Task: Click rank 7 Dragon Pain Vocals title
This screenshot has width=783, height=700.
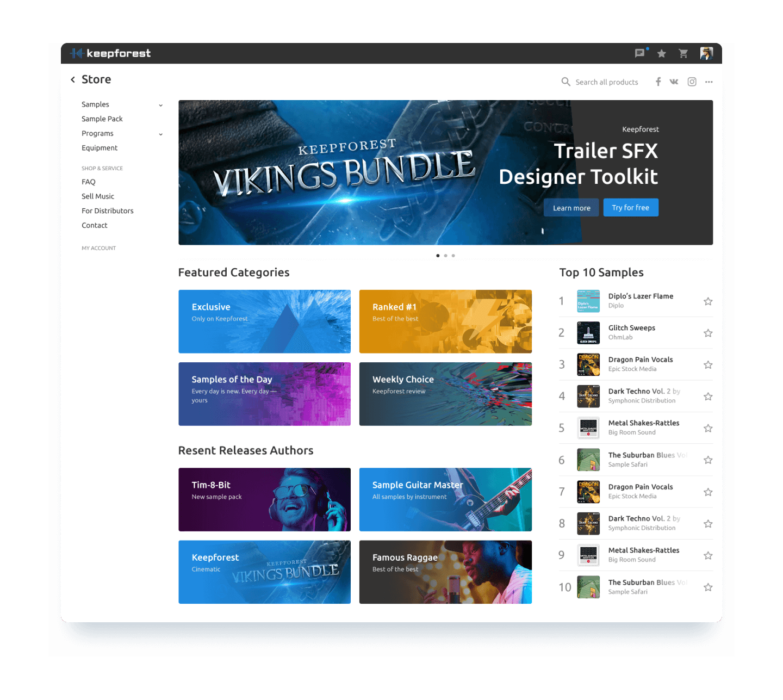Action: tap(641, 487)
